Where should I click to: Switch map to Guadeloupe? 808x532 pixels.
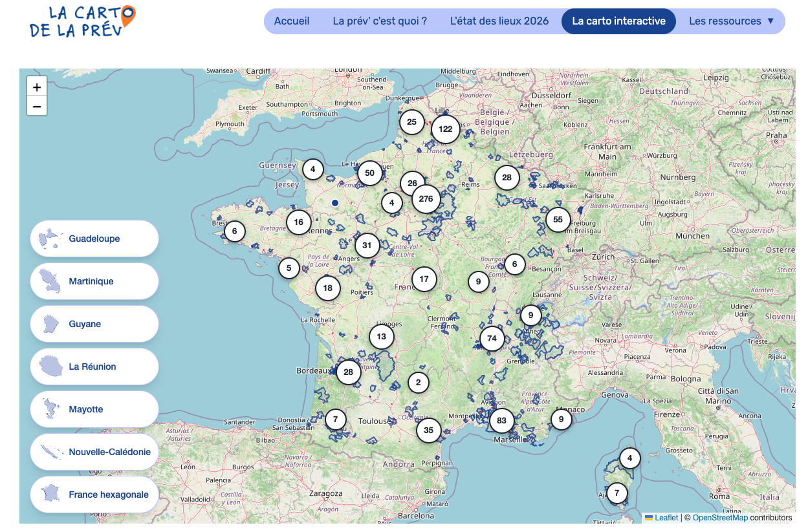pyautogui.click(x=94, y=239)
